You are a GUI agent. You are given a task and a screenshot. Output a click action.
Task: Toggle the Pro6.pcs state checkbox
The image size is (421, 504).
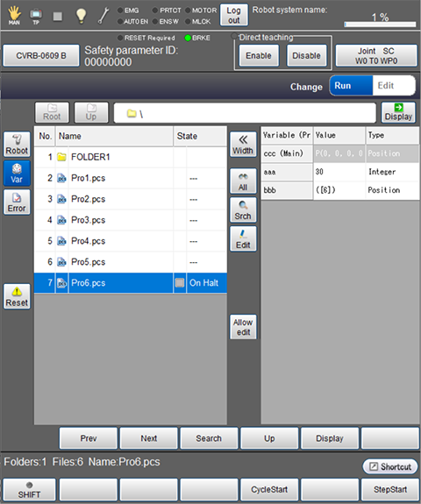coord(180,283)
